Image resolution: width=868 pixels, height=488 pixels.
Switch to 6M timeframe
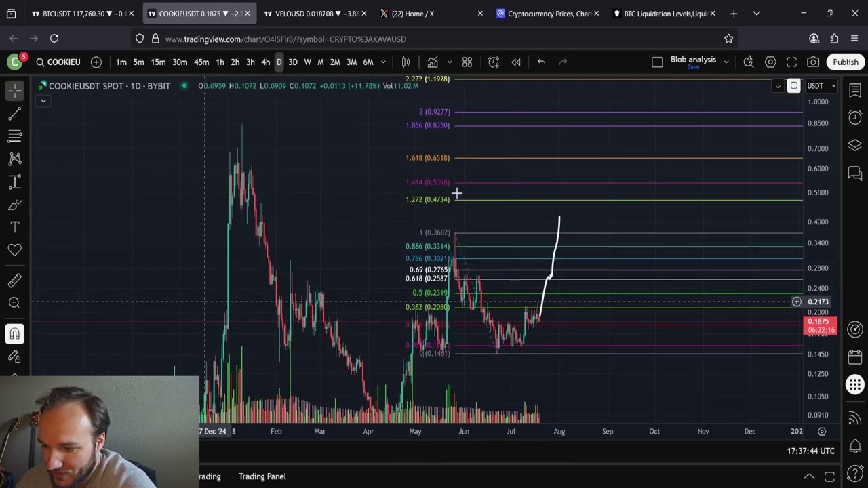click(368, 62)
